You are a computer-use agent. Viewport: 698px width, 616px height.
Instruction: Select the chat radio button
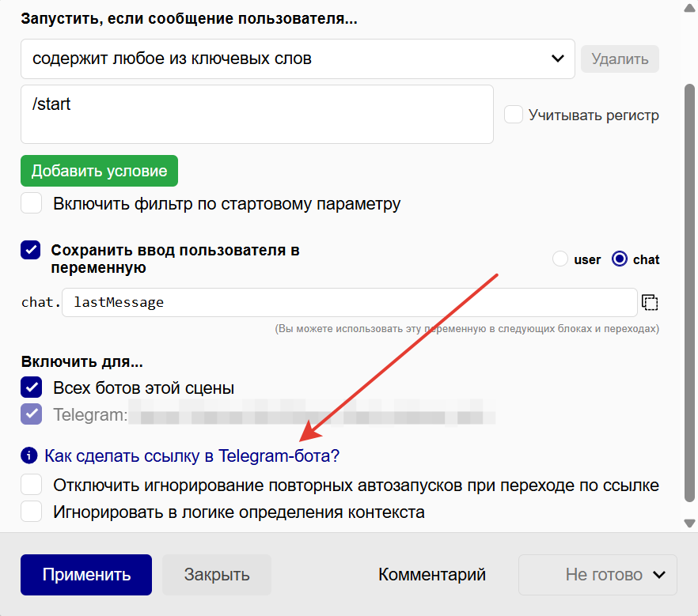[619, 259]
